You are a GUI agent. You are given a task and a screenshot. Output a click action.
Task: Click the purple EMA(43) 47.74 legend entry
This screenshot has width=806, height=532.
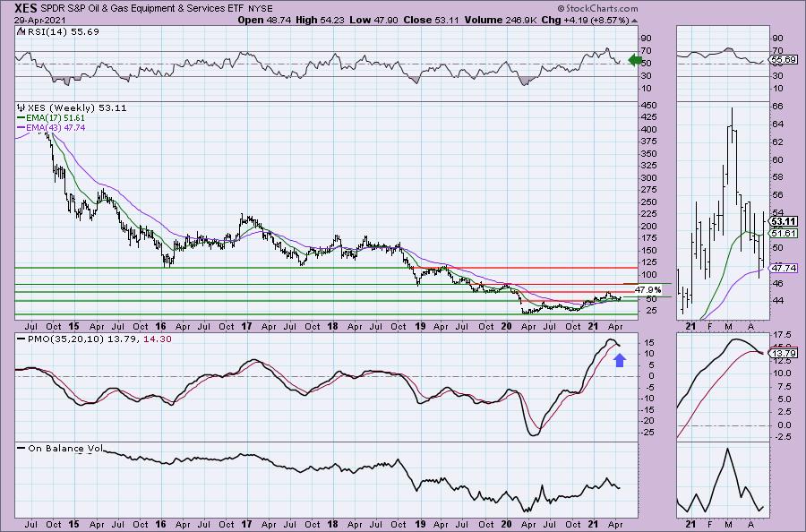click(x=51, y=127)
